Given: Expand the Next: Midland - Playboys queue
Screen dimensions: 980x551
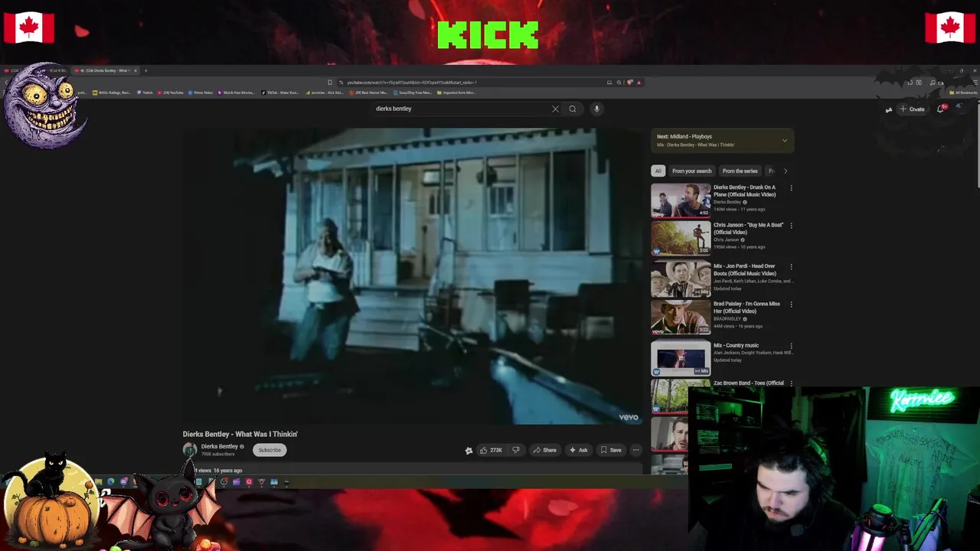Looking at the screenshot, I should (x=784, y=140).
